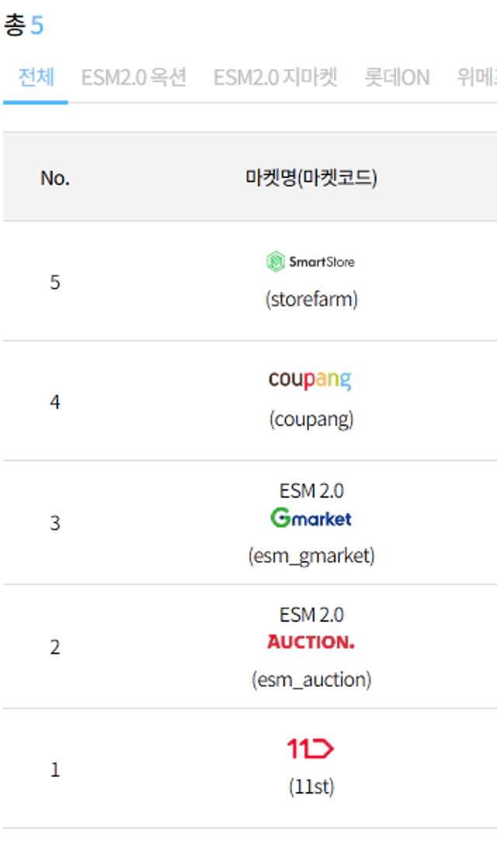
Task: Click ESM 2.0 label above Gmarket
Action: pyautogui.click(x=311, y=491)
